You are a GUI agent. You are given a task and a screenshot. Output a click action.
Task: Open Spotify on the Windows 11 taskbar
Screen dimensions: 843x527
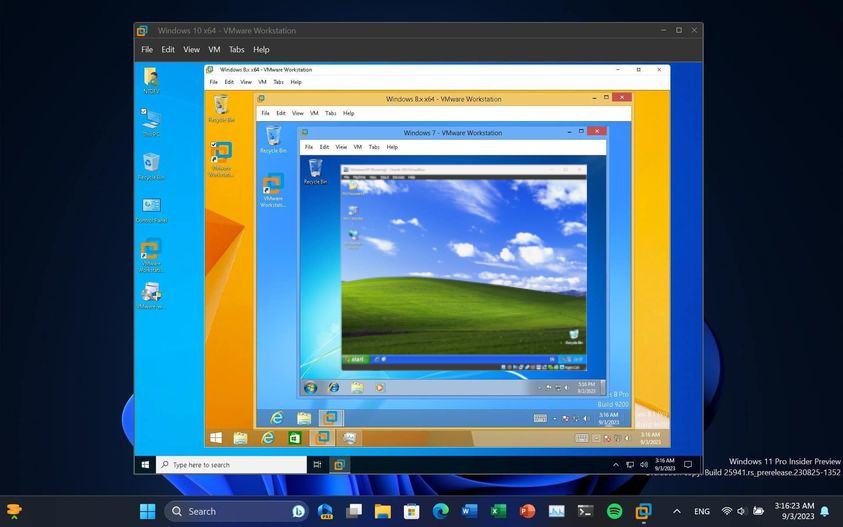pos(615,511)
